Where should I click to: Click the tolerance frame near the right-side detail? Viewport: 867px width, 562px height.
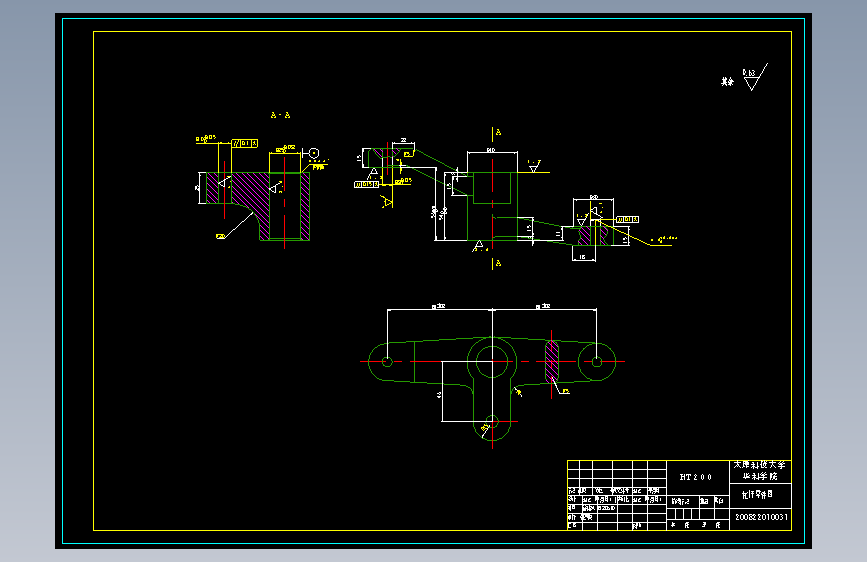point(628,220)
